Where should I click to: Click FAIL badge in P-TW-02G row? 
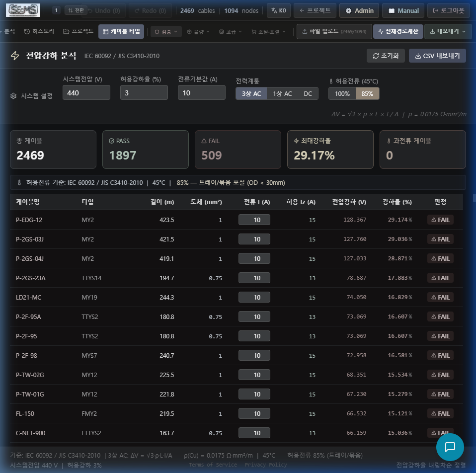tap(441, 375)
